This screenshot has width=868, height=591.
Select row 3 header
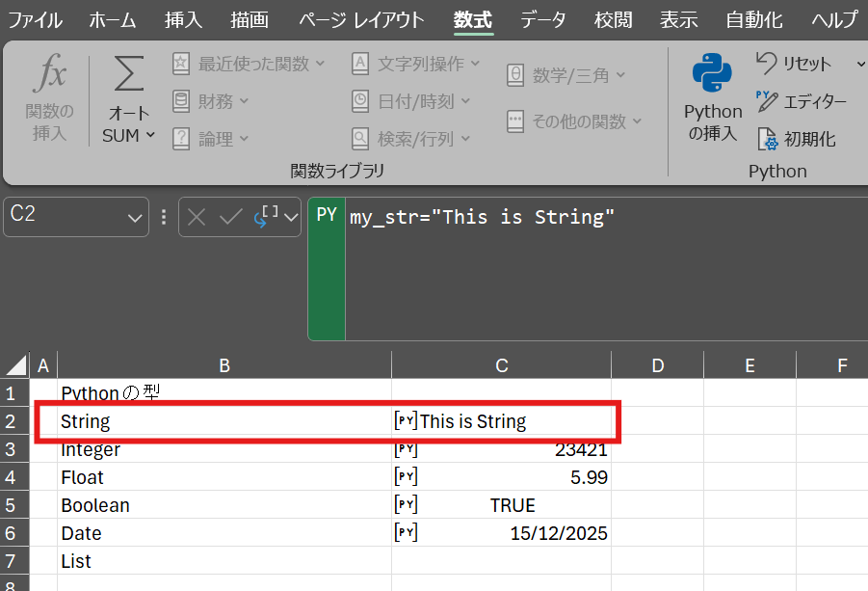(x=13, y=448)
